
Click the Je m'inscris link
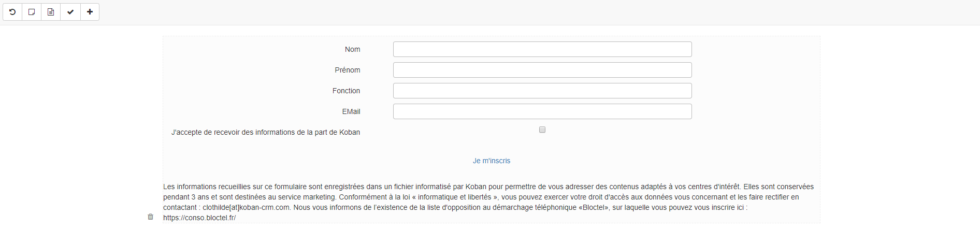492,161
